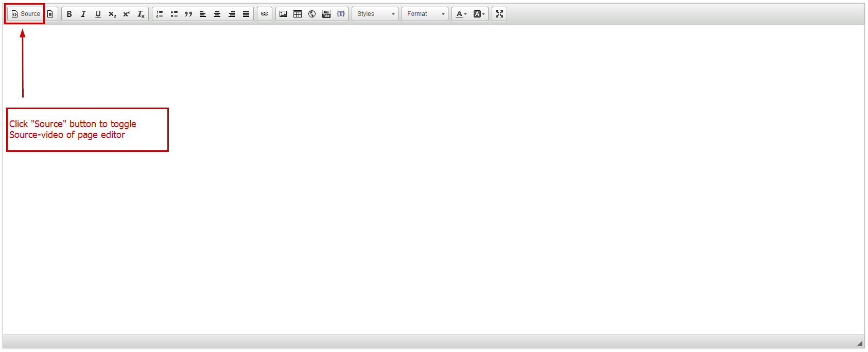Screen dimensions: 868x352
Task: Toggle bold formatting
Action: 69,14
